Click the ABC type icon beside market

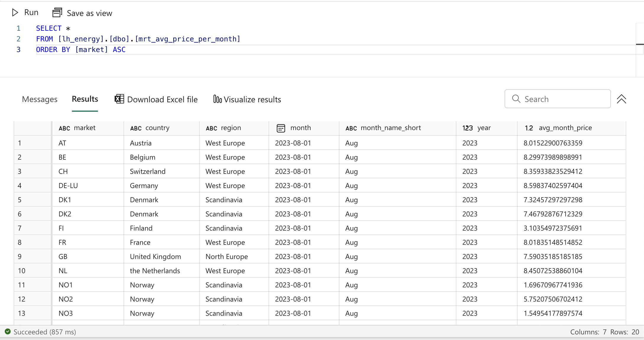coord(64,128)
